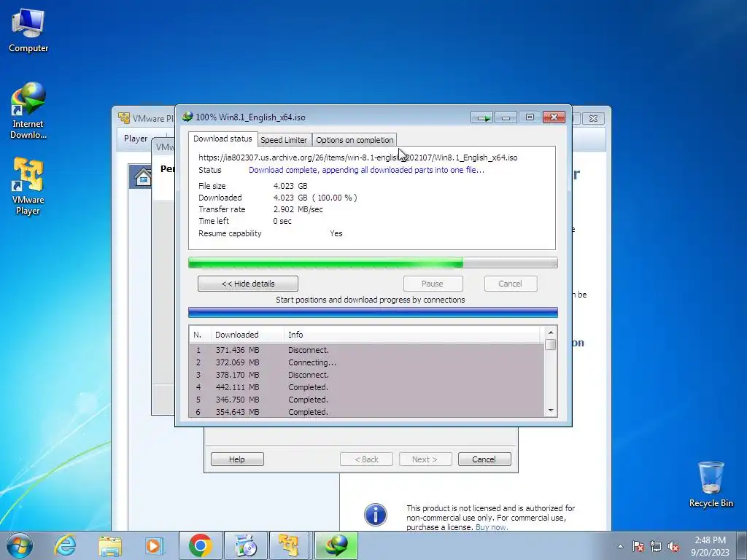Click the VMware Player home tab icon

click(x=142, y=177)
